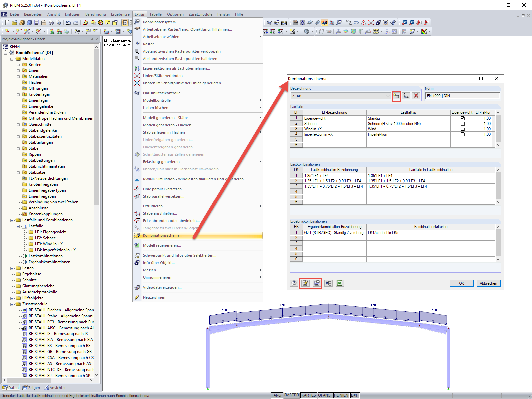This screenshot has height=399, width=532.
Task: Create a new combination scheme in the dialog
Action: click(396, 96)
